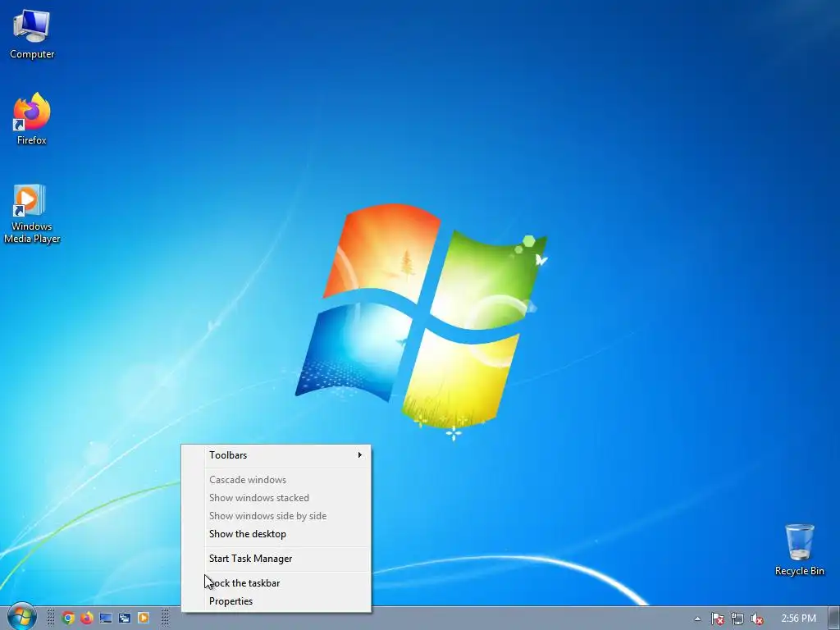The image size is (840, 630).
Task: Open the Computer desktop icon
Action: [32, 34]
